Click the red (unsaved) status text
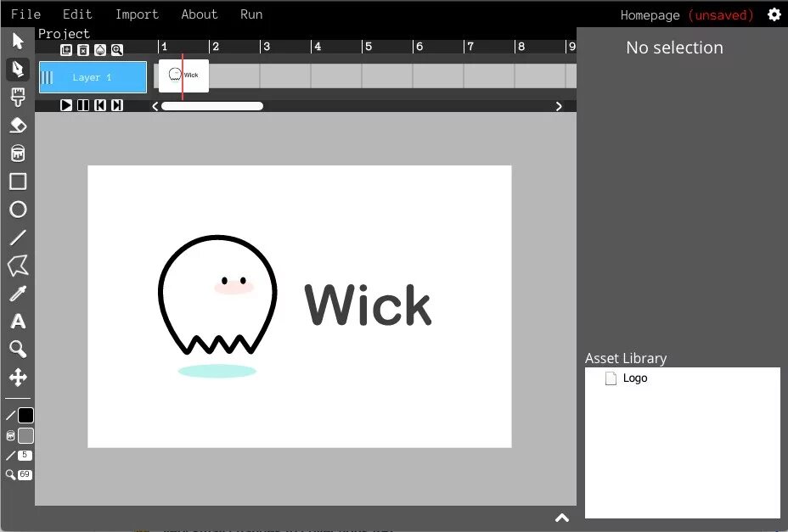 pos(721,15)
